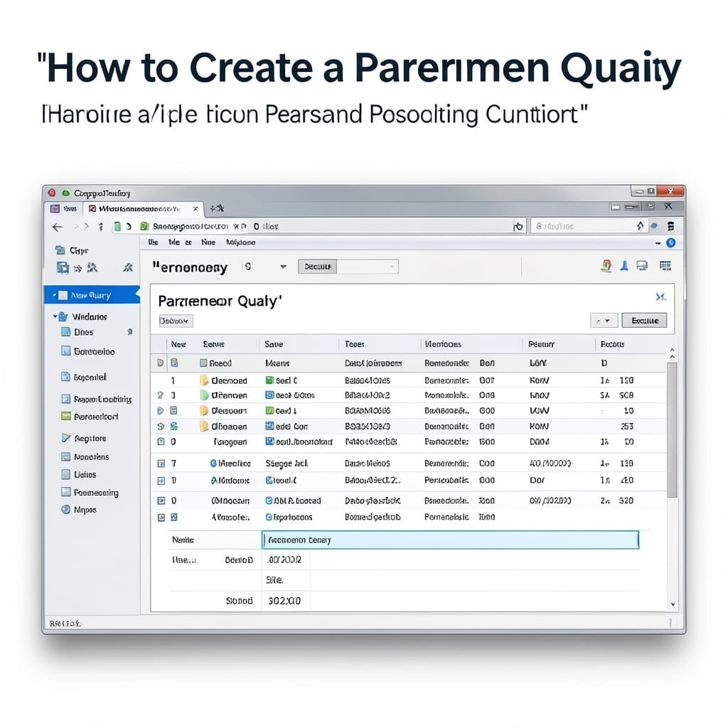Click the up arrow beside the forward arrows
This screenshot has height=728, width=728.
tap(101, 227)
